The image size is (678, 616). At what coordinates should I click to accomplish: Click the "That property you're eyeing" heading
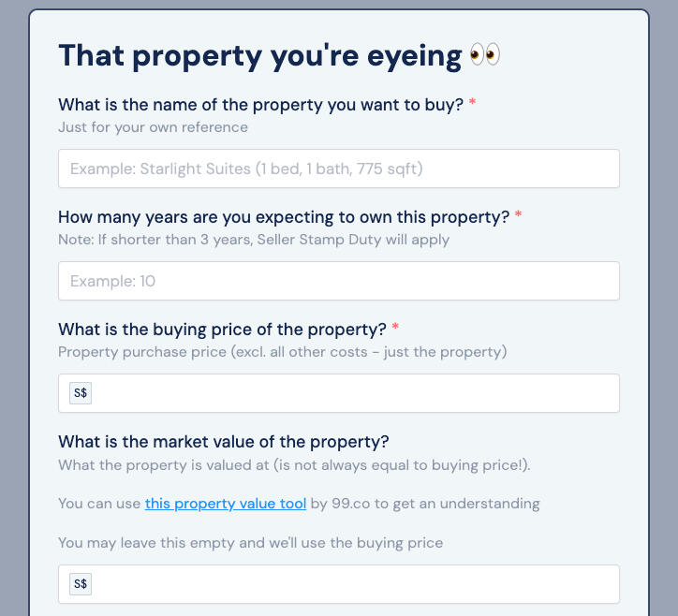260,56
